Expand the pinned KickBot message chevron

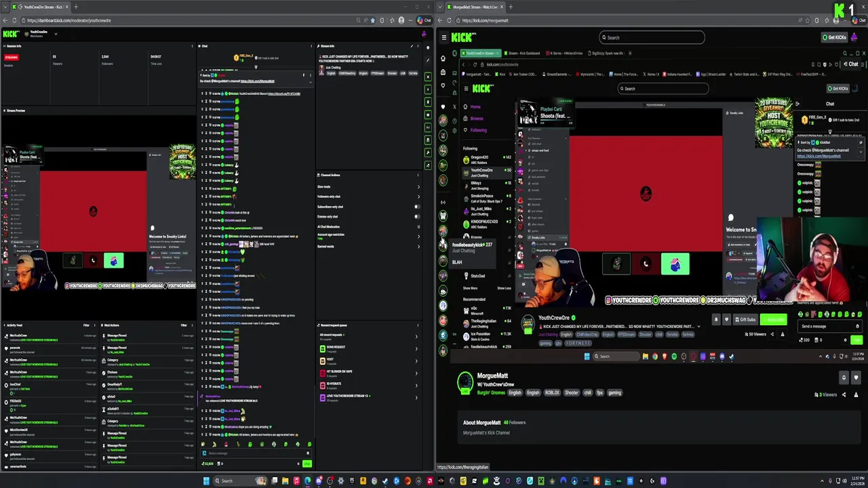tap(311, 81)
